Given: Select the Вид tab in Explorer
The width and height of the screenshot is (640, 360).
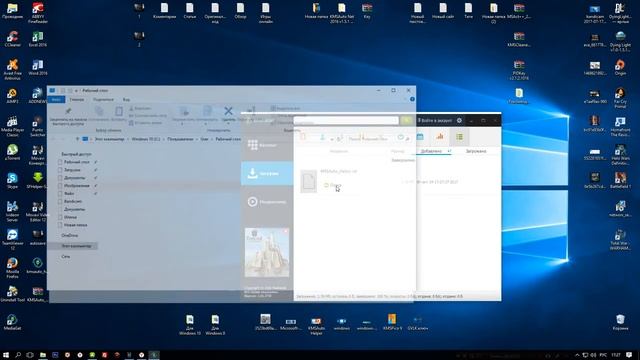Looking at the screenshot, I should click(127, 99).
